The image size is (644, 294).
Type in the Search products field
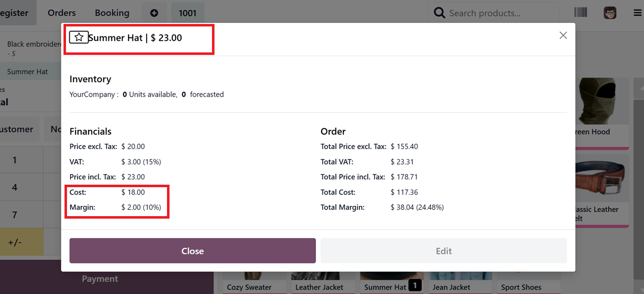500,13
